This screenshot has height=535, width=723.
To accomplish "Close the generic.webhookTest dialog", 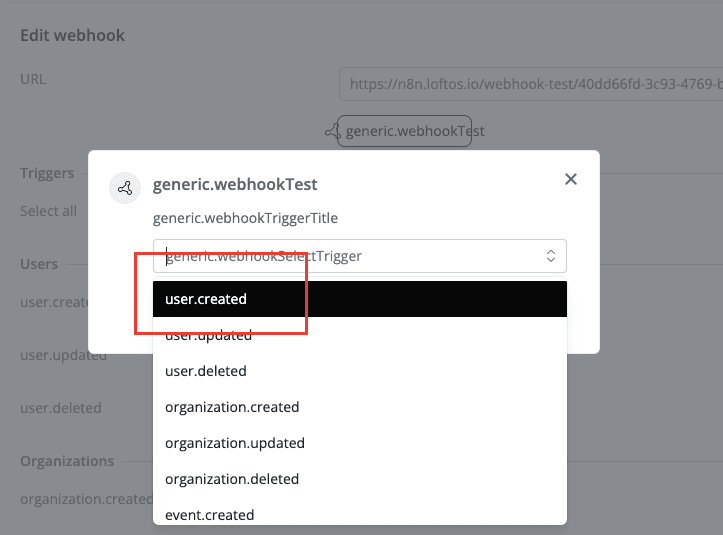I will pyautogui.click(x=571, y=180).
